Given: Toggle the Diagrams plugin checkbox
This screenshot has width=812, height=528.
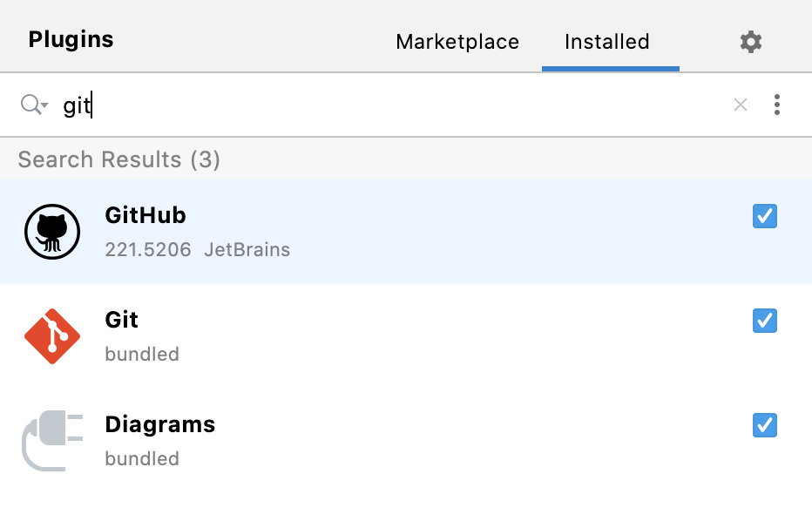Looking at the screenshot, I should tap(764, 425).
